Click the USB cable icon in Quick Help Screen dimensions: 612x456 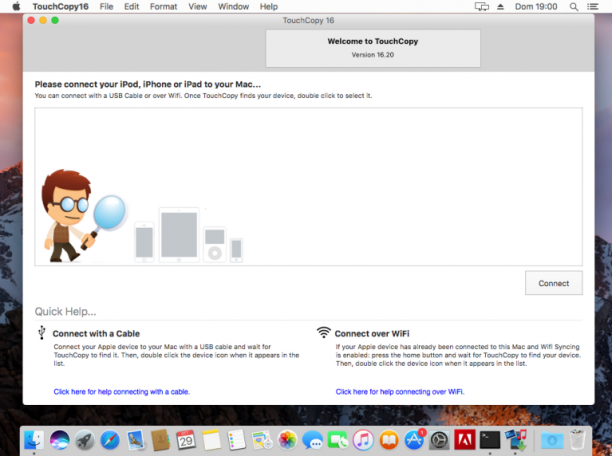[x=42, y=333]
